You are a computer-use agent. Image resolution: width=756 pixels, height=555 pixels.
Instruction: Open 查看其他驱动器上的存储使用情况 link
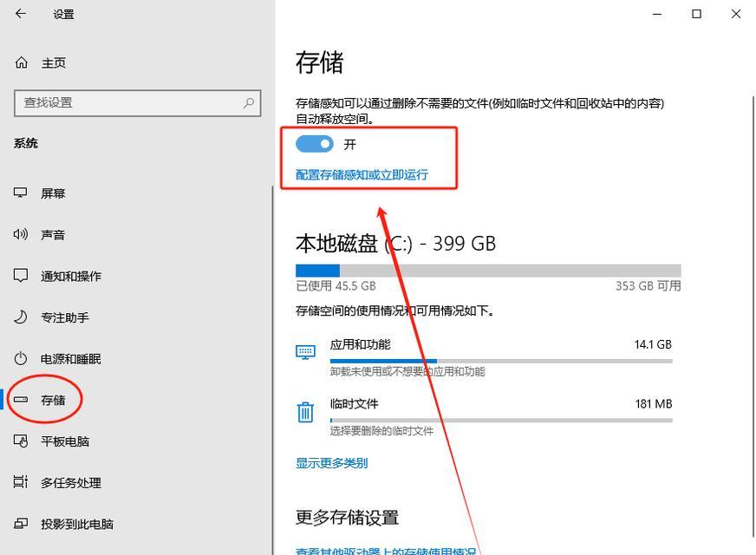point(386,550)
